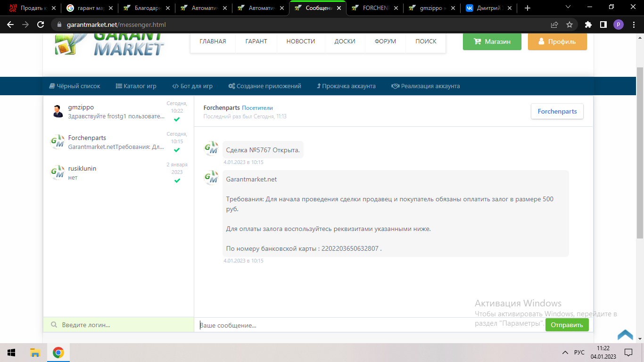Open the notification center icon
Viewport: 644px width, 362px height.
(628, 353)
